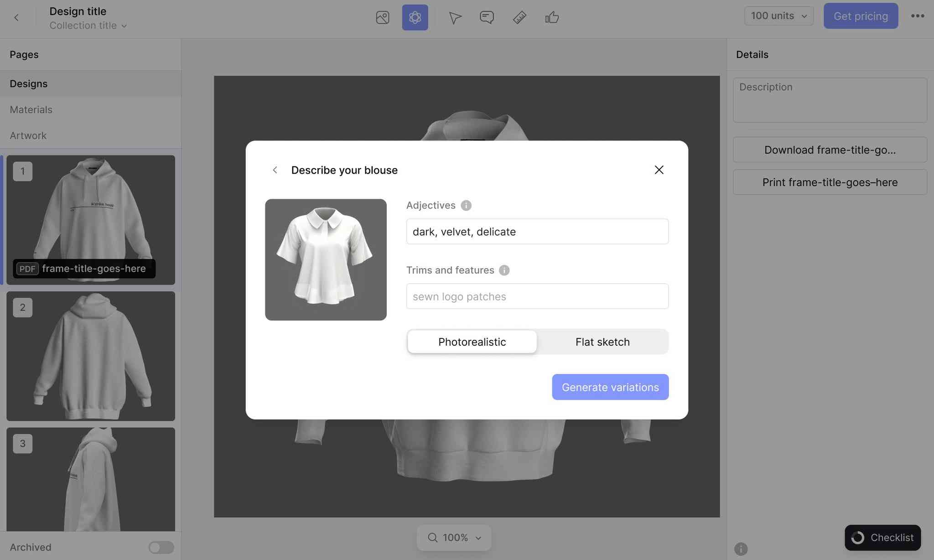Expand the Collection title dropdown
This screenshot has height=560, width=934.
coord(88,26)
